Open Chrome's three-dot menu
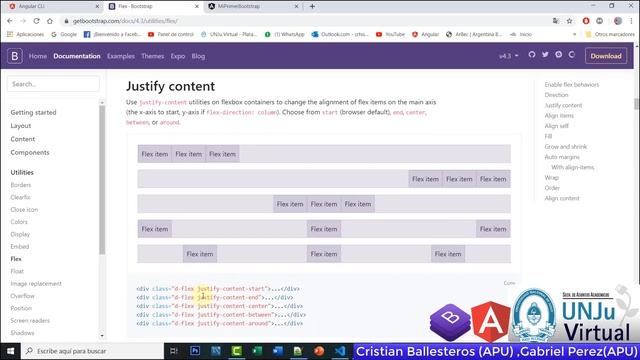 (631, 21)
